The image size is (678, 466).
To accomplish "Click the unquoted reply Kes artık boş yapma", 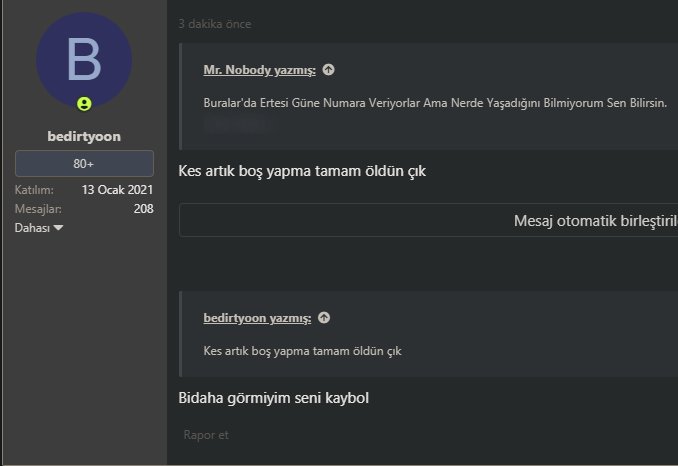I will (301, 171).
